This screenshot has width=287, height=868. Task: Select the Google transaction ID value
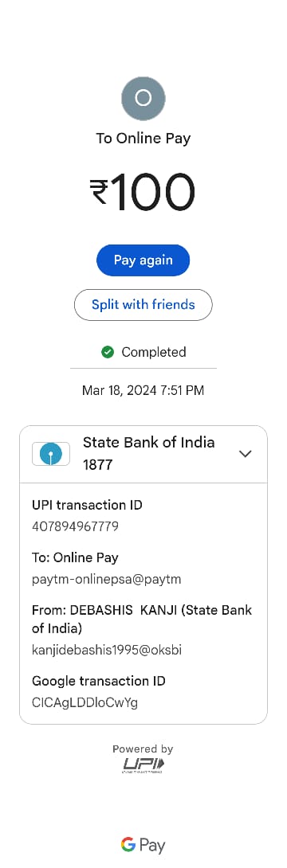pyautogui.click(x=85, y=703)
